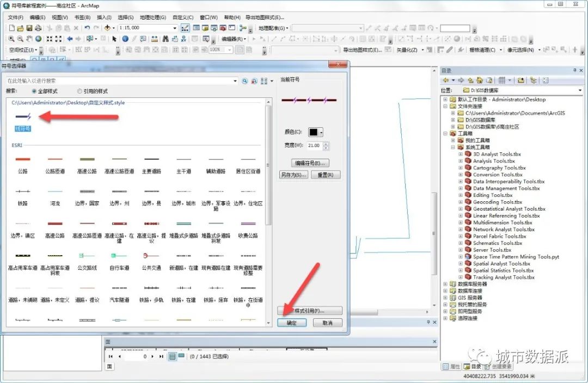Go back in the Catalog panel
The width and height of the screenshot is (588, 383).
(445, 80)
